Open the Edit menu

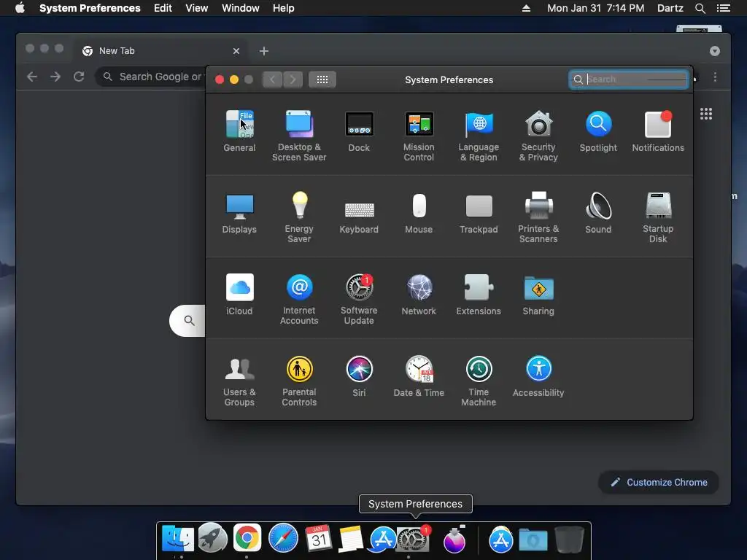coord(163,8)
